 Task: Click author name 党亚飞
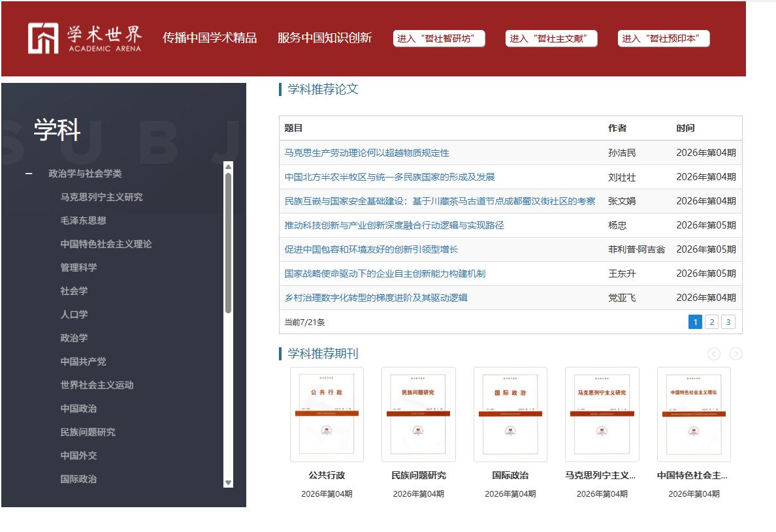point(622,298)
